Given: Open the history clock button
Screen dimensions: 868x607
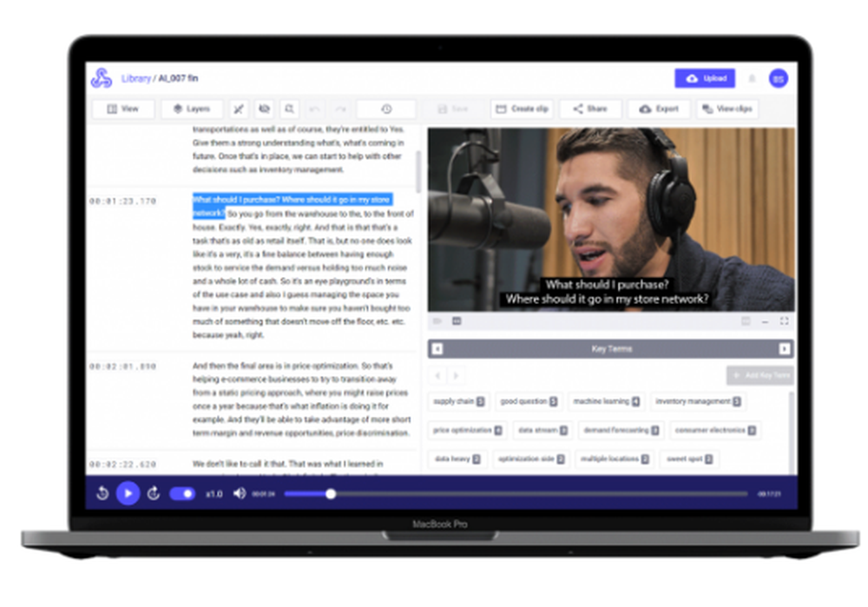Looking at the screenshot, I should tap(386, 109).
